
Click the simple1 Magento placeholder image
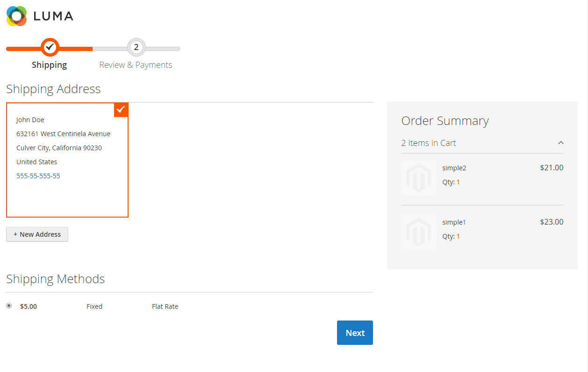pos(418,232)
